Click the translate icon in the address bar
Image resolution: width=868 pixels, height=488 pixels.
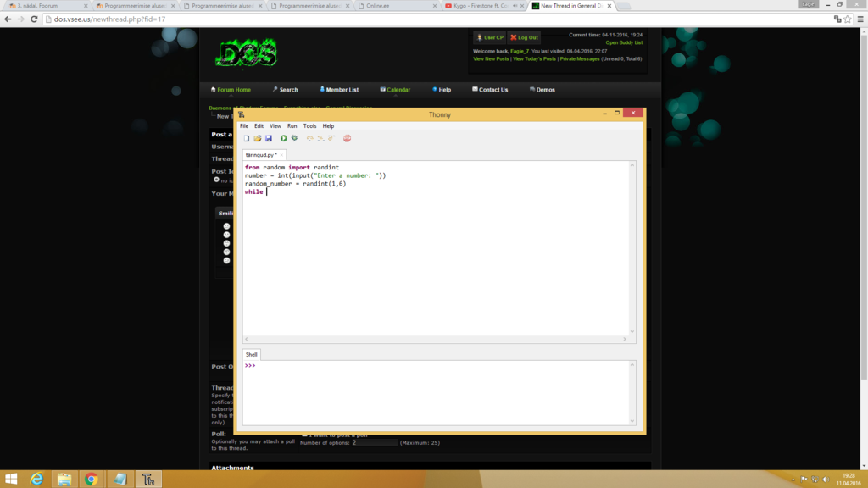[837, 19]
